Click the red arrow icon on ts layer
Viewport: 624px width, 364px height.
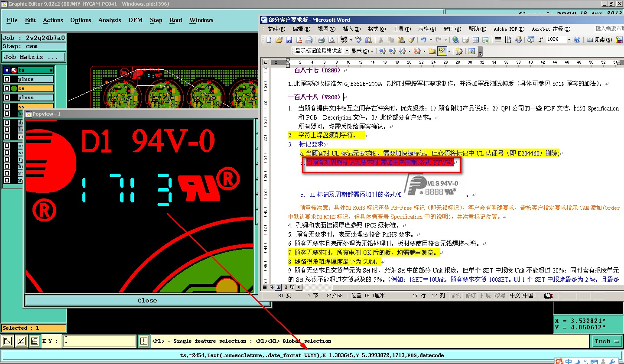point(14,70)
